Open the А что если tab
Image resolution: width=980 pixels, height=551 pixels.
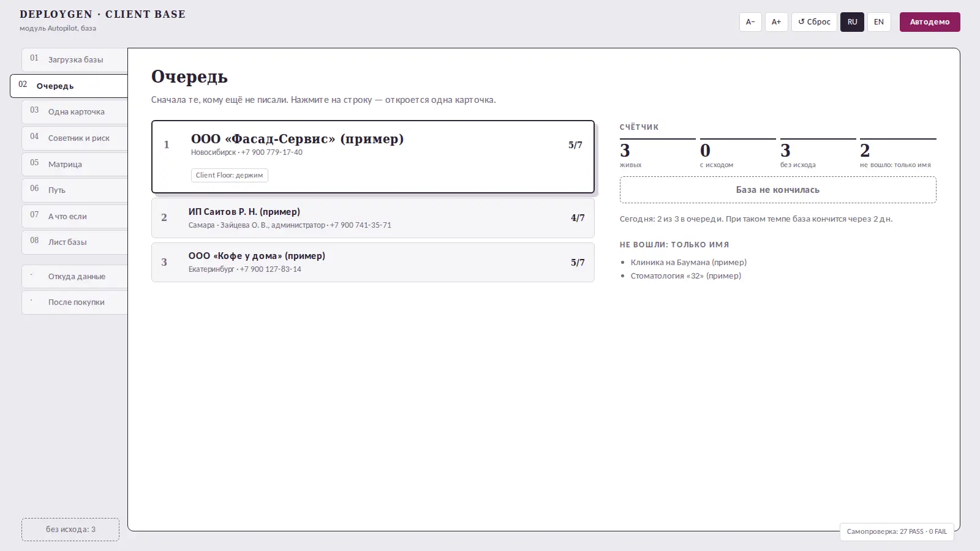coord(75,216)
